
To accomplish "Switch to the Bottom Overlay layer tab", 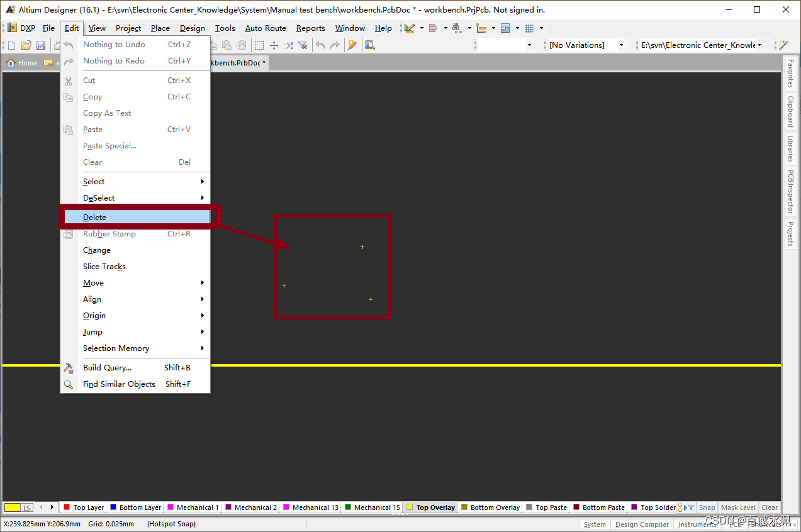I will click(490, 507).
